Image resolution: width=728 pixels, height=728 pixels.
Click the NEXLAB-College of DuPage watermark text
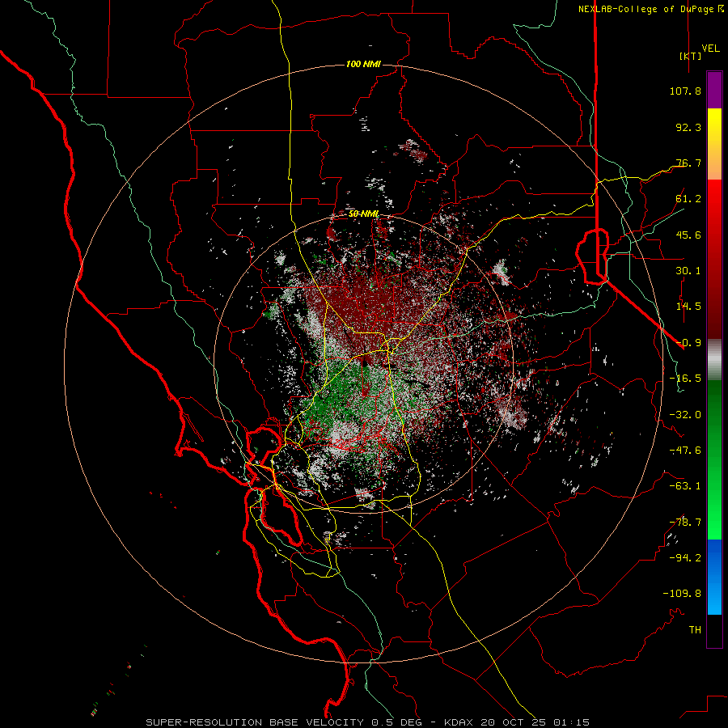point(650,9)
